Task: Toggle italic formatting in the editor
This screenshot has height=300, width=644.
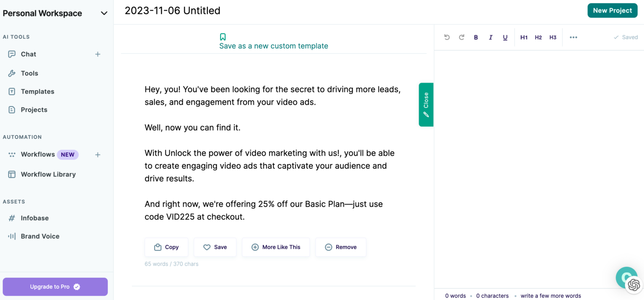Action: 491,37
